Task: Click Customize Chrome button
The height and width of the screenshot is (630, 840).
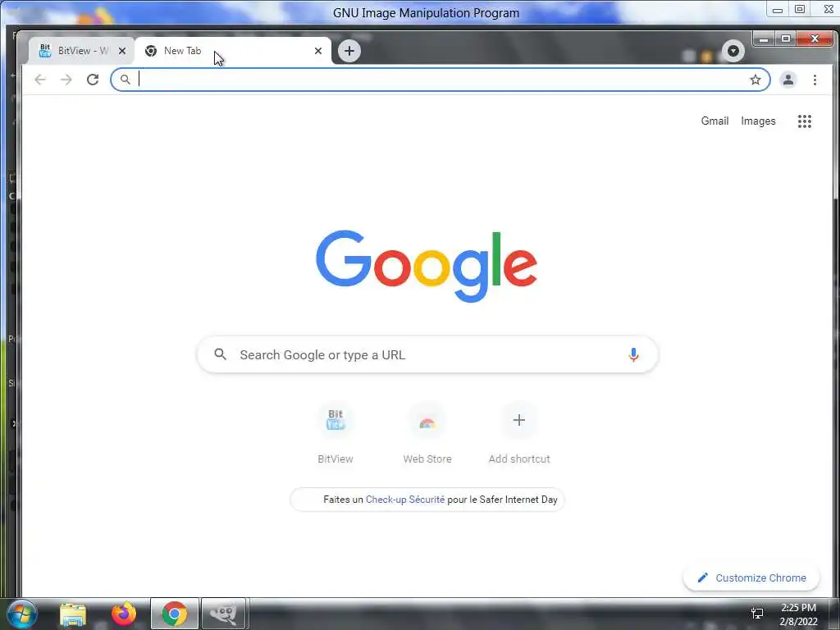Action: point(751,578)
